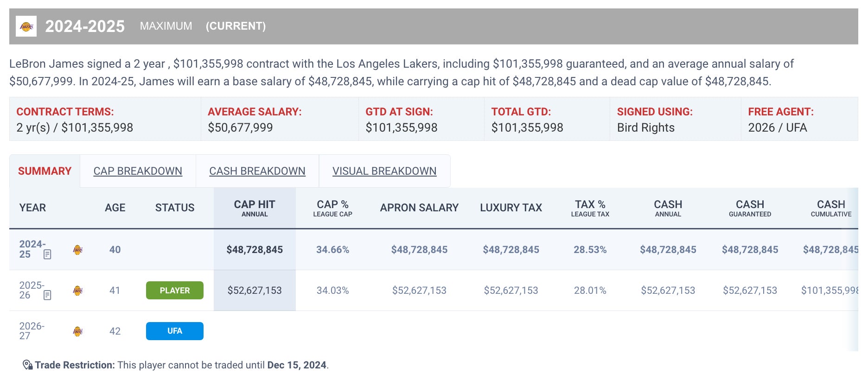Click the Lakers logo in 2026-27 row
The width and height of the screenshot is (868, 380).
(x=78, y=331)
